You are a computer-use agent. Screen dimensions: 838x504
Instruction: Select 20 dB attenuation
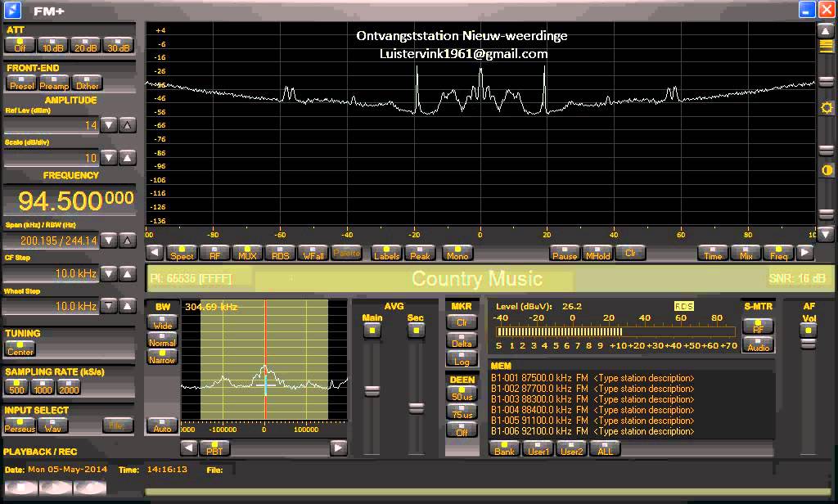tap(85, 46)
